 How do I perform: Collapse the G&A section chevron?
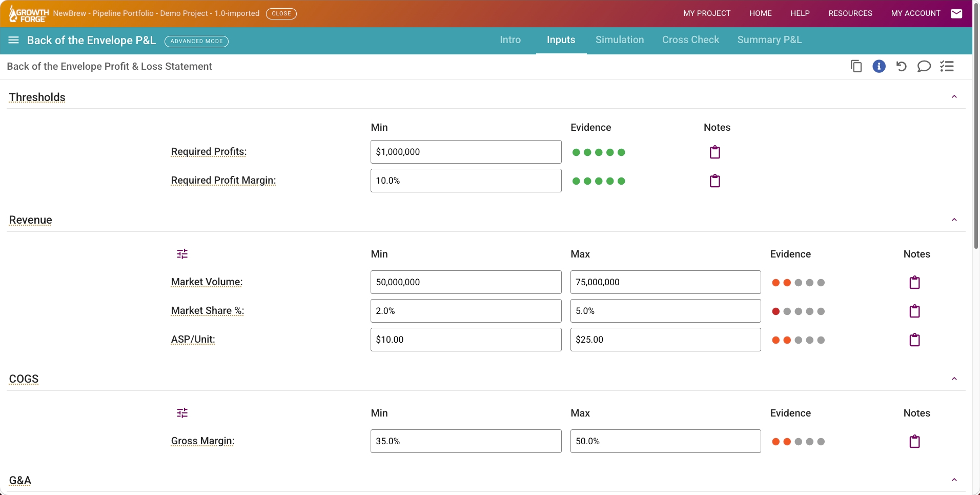click(x=954, y=480)
